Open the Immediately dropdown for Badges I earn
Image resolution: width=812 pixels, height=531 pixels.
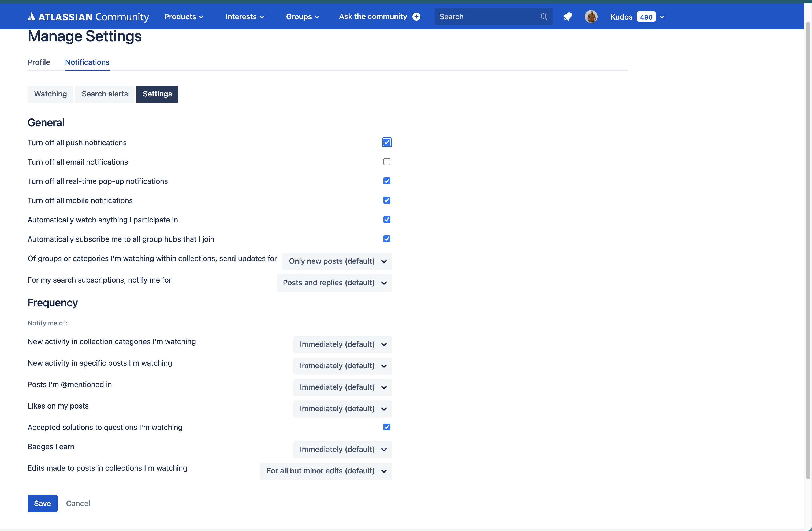coord(342,450)
